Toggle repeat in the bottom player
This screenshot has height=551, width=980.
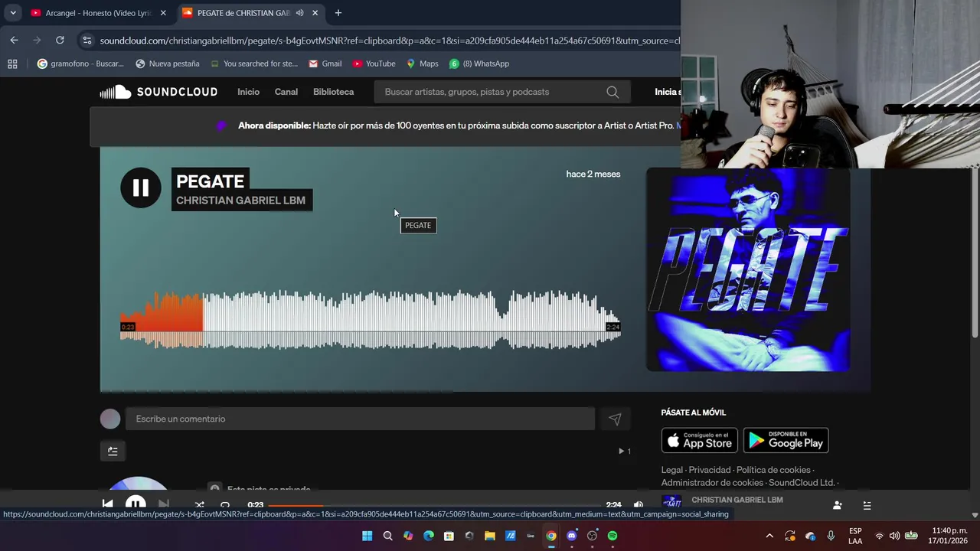225,505
